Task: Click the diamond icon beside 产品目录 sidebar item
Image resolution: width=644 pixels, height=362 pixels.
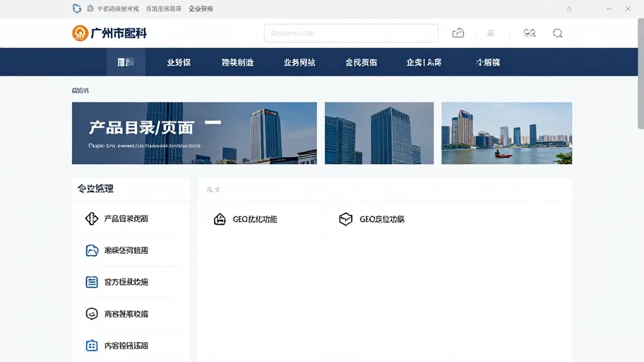Action: [92, 218]
